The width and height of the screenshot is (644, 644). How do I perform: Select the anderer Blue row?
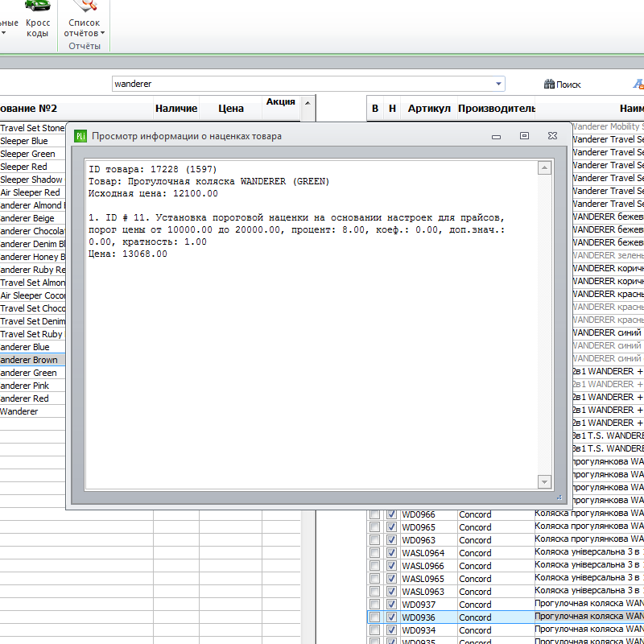point(32,347)
